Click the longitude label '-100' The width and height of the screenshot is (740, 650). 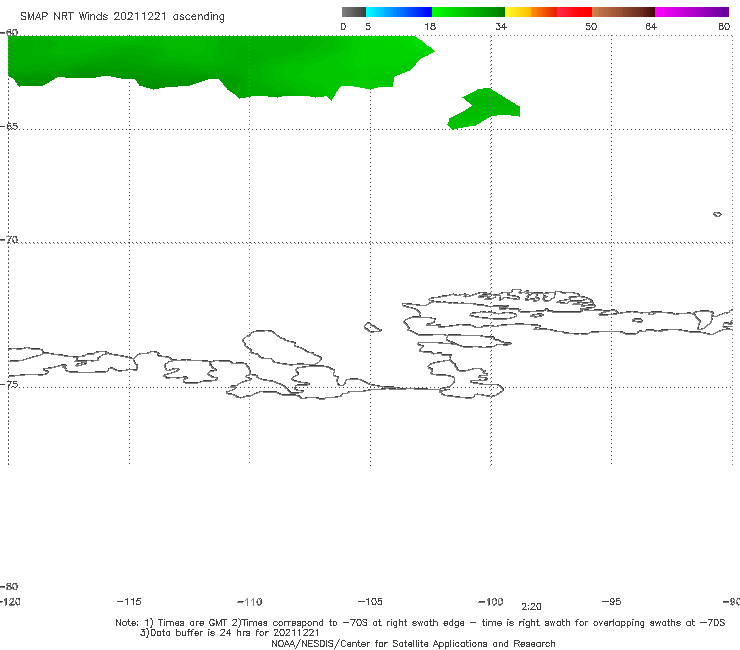[491, 601]
